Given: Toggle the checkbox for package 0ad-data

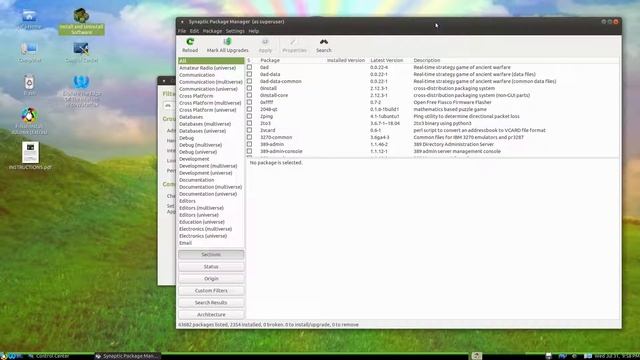Looking at the screenshot, I should point(249,74).
